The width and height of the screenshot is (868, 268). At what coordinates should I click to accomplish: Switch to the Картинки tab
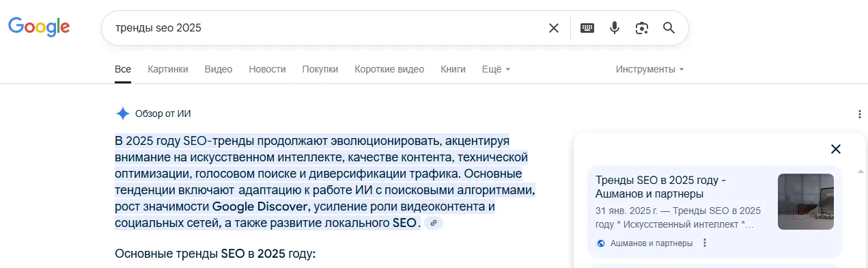[168, 69]
